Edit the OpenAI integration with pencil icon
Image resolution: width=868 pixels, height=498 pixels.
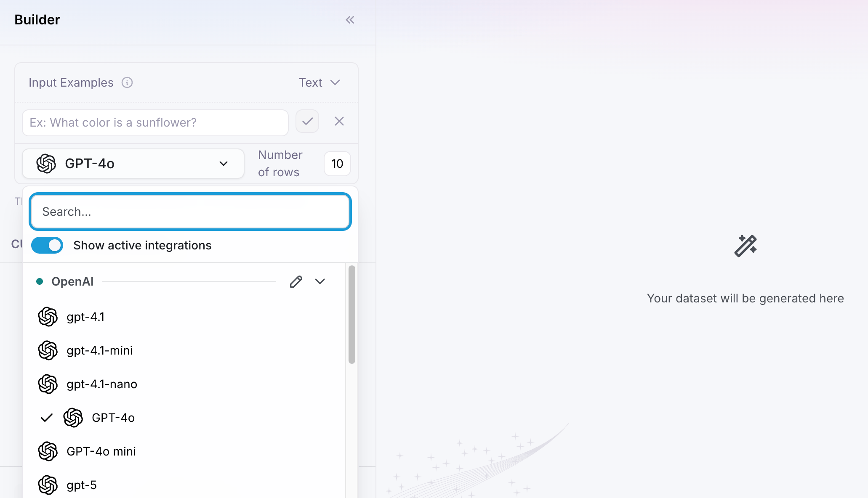[x=296, y=281]
